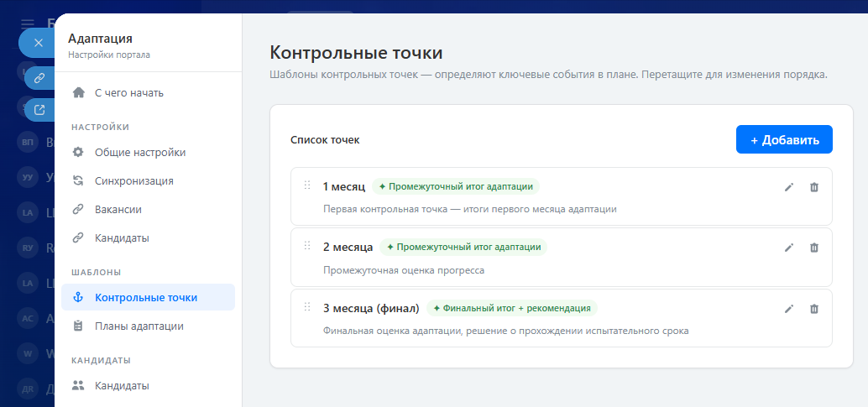
Task: Open in new window icon button
Action: [39, 110]
